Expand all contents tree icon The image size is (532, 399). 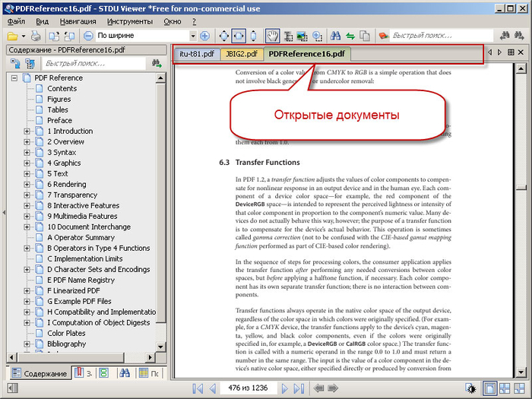pos(15,63)
